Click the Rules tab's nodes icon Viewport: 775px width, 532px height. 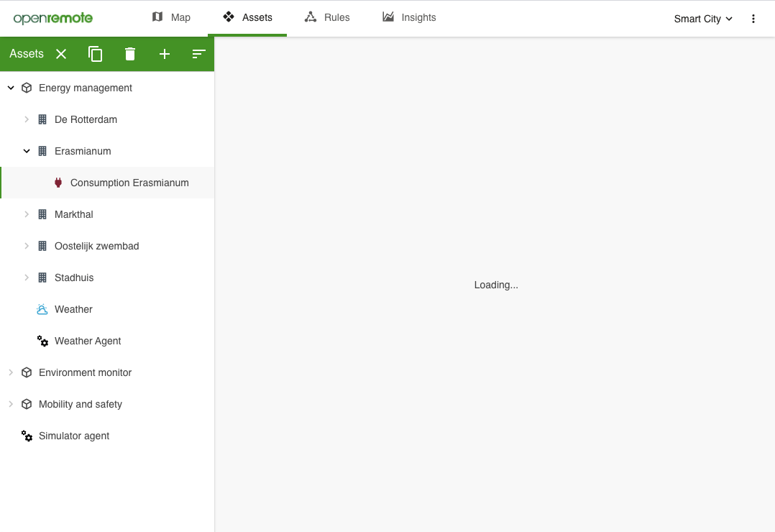[311, 17]
